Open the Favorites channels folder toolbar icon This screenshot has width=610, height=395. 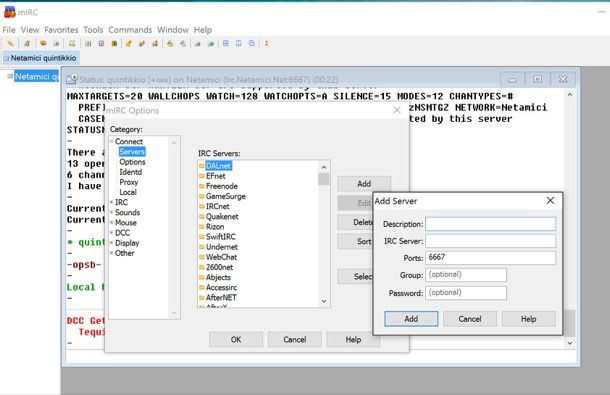tap(43, 44)
